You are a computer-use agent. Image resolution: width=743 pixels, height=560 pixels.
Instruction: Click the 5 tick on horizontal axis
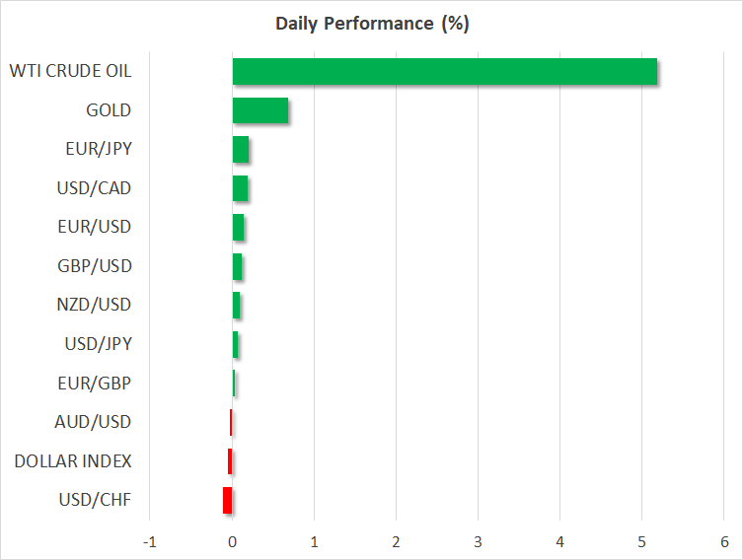(641, 541)
